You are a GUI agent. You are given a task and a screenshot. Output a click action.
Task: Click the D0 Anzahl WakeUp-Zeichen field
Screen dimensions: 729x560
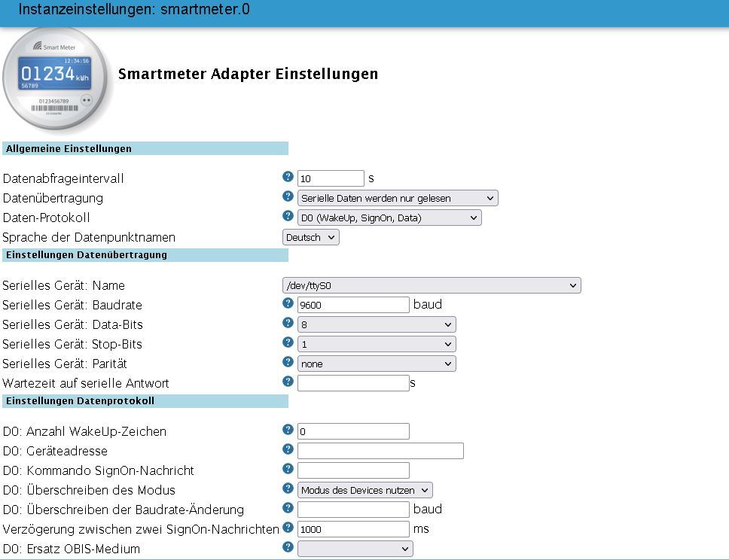[x=353, y=431]
